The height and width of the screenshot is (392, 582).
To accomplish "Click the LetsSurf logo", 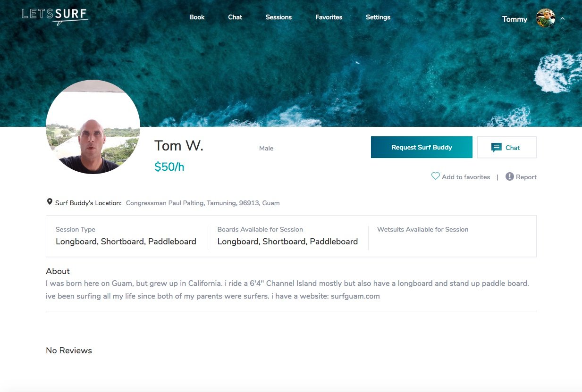I will click(x=55, y=17).
